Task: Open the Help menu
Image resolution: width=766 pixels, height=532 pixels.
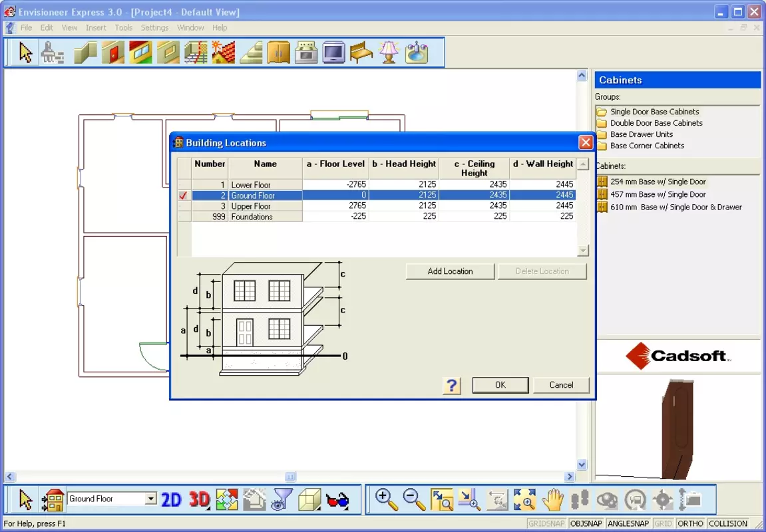Action: (220, 28)
